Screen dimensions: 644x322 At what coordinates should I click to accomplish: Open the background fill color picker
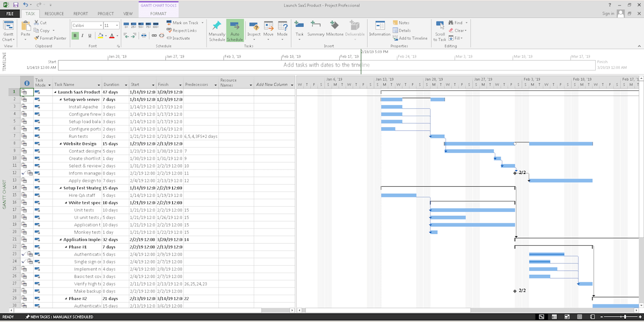tap(102, 36)
